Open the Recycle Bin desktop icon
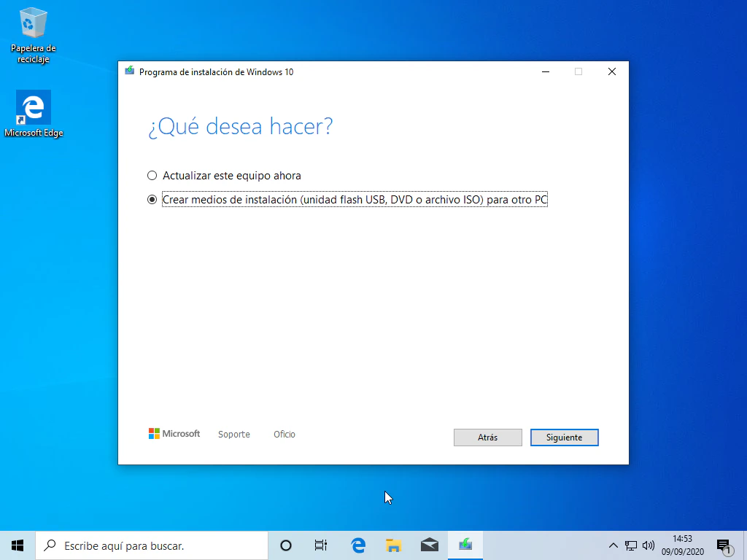The width and height of the screenshot is (747, 560). pos(33,26)
